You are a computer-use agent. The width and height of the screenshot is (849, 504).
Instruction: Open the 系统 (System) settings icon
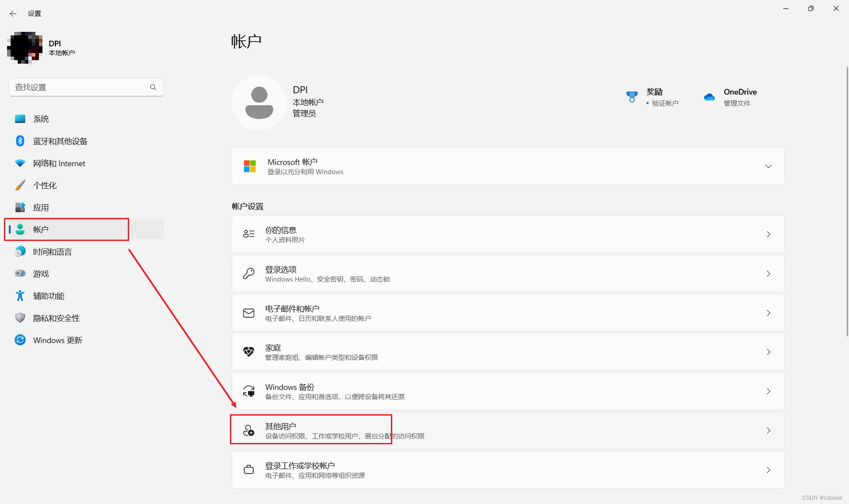[x=20, y=118]
